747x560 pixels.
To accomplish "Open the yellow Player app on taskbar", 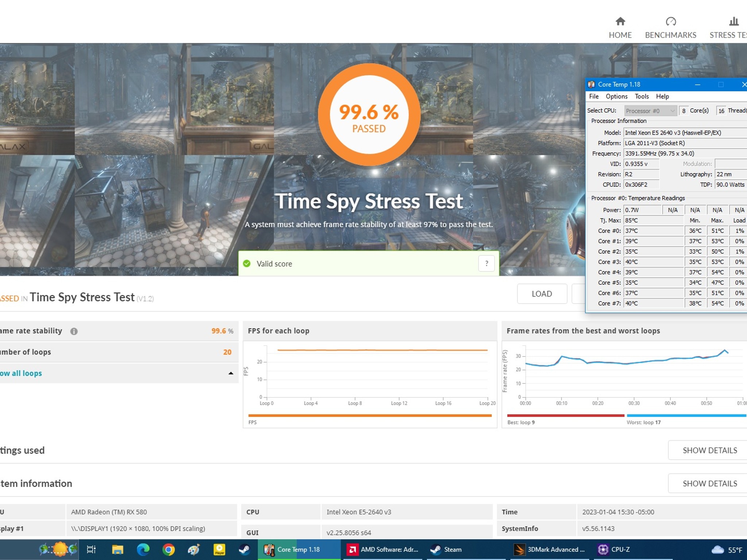I will point(219,549).
